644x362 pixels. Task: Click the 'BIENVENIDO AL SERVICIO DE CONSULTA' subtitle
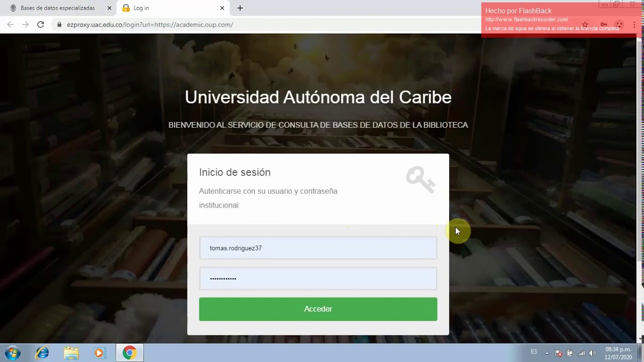point(318,125)
